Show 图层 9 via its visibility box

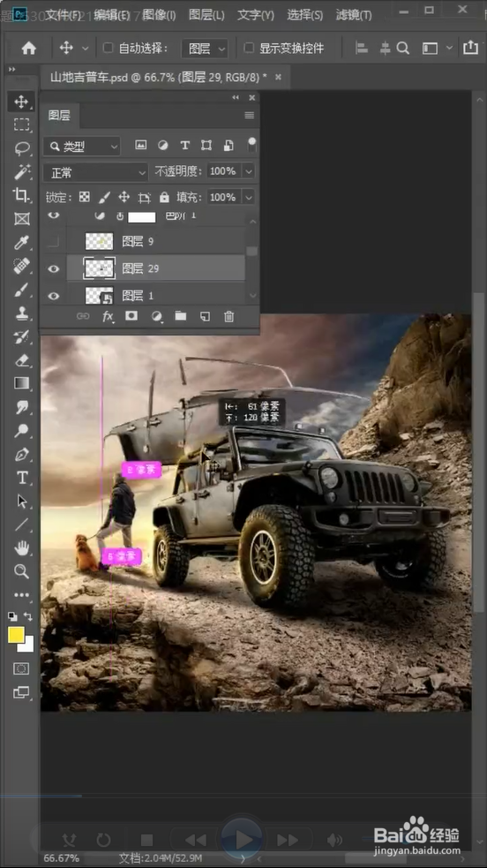click(53, 241)
